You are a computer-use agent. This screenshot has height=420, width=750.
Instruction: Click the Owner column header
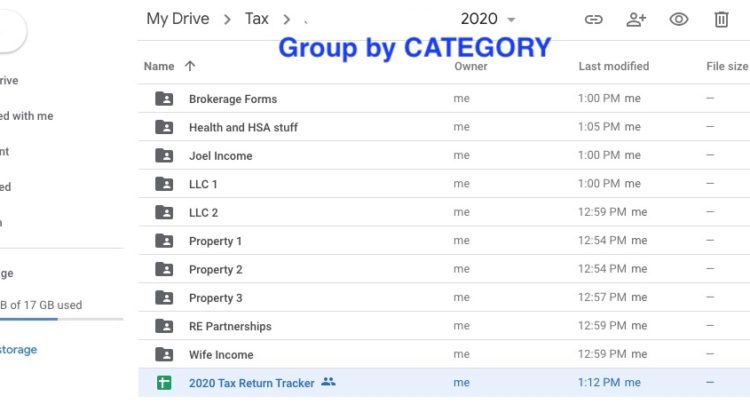pyautogui.click(x=471, y=66)
